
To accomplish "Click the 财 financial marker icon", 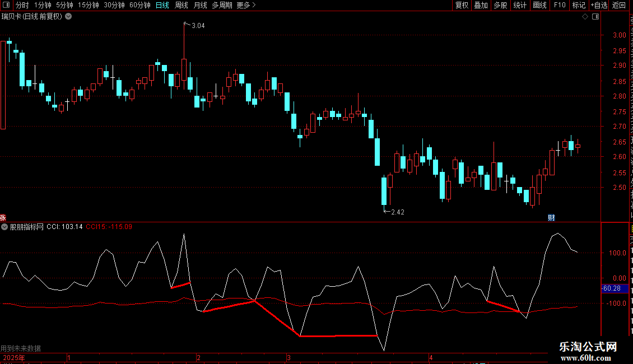I will 551,217.
